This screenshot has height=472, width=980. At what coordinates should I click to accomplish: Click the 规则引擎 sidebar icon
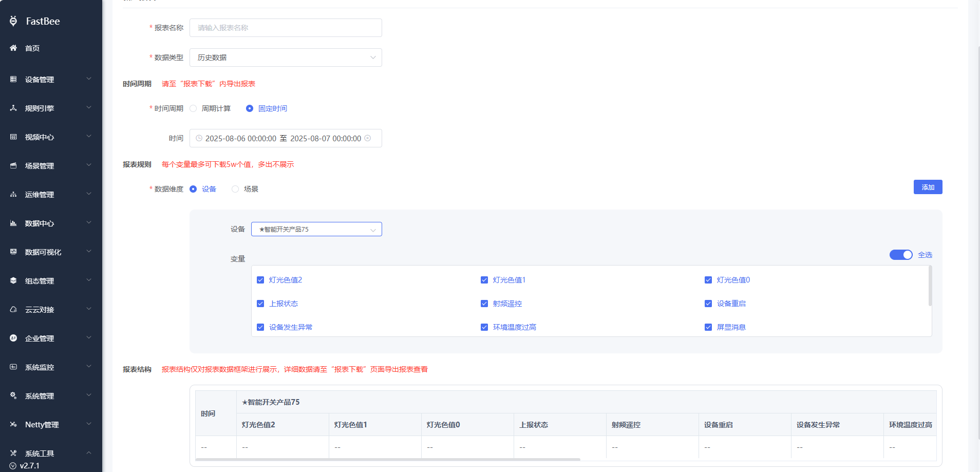(13, 108)
